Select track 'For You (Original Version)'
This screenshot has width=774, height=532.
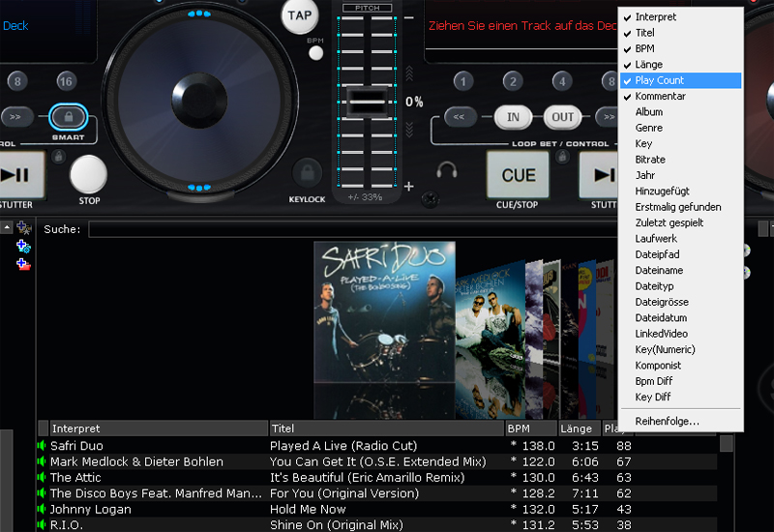click(344, 493)
